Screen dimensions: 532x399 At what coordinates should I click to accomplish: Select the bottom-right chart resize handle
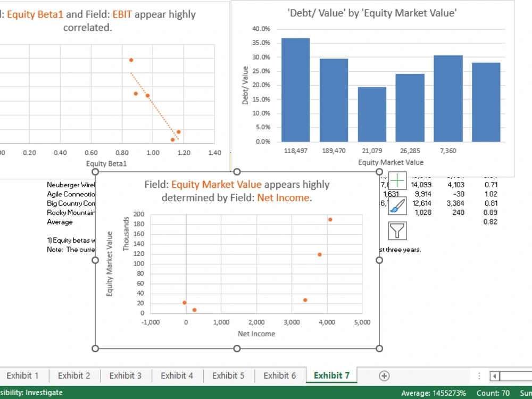379,348
